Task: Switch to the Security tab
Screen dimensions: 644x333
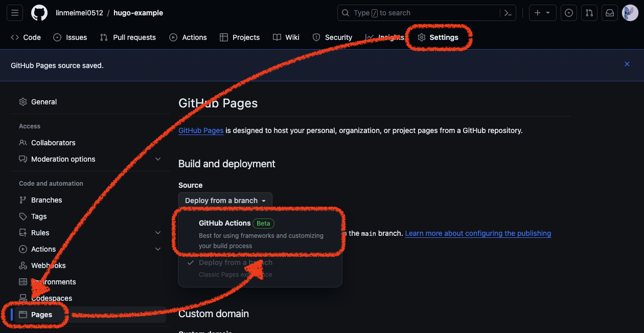Action: click(x=332, y=37)
